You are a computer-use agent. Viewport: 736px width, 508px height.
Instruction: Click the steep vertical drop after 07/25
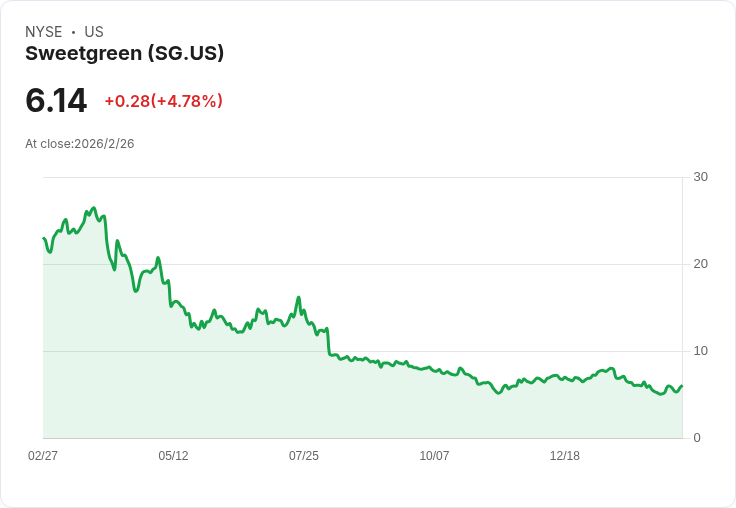click(x=328, y=342)
